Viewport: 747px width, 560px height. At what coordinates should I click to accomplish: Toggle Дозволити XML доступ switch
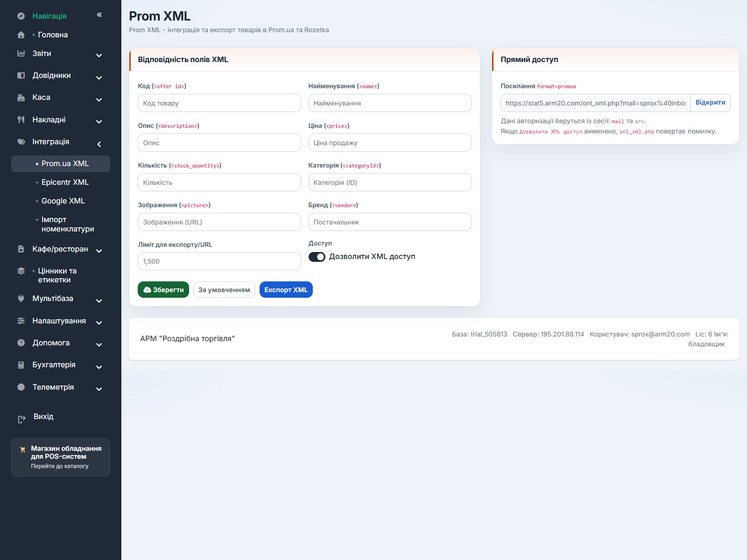point(317,257)
